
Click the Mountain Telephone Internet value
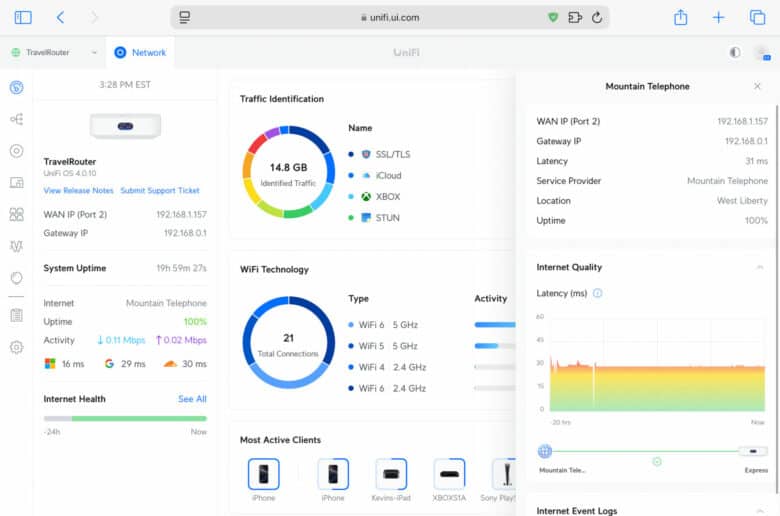[x=166, y=303]
